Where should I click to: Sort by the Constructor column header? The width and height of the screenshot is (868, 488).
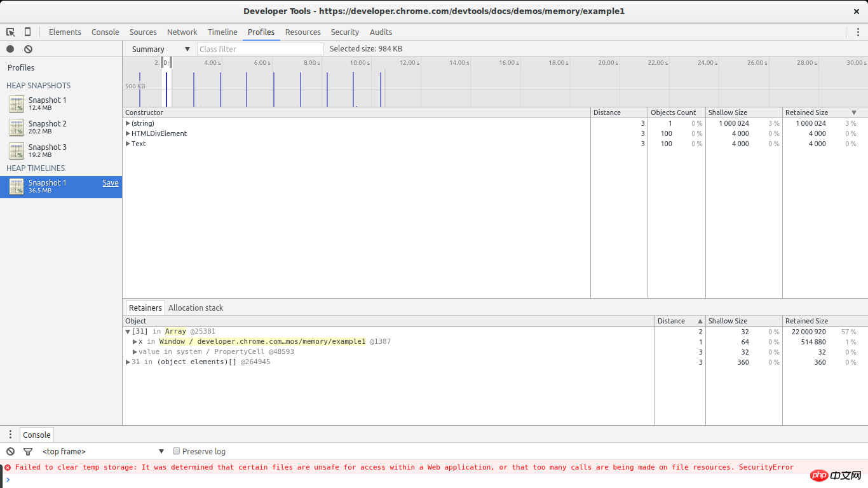[356, 112]
